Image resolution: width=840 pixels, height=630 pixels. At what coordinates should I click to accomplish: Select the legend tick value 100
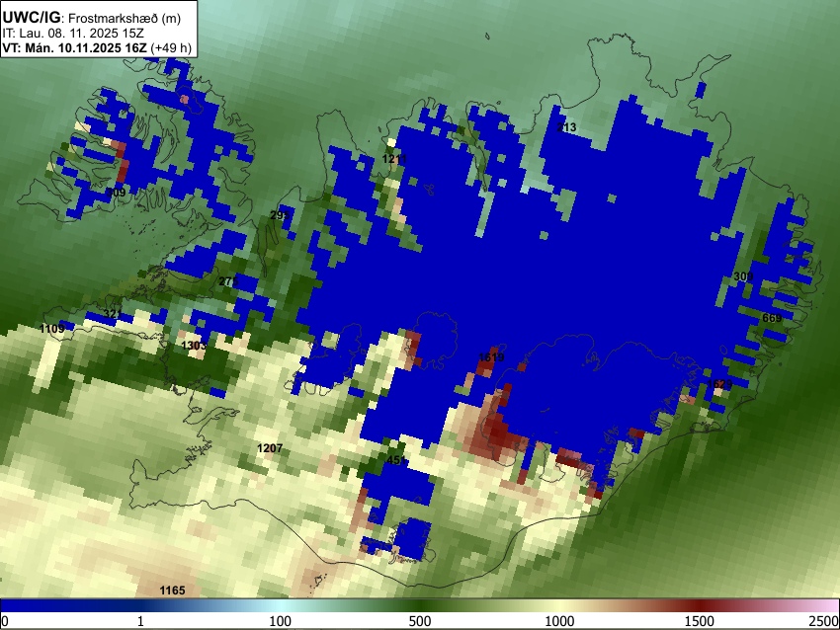pos(280,621)
